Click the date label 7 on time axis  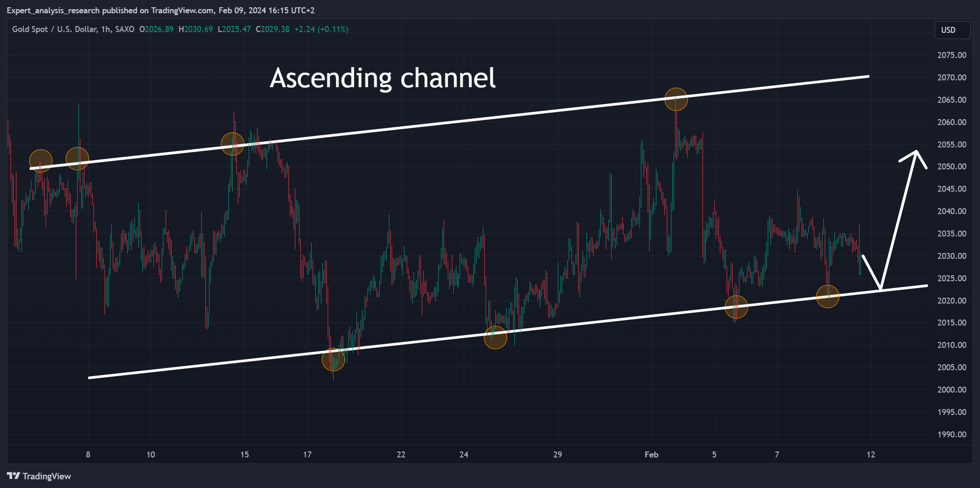(777, 455)
